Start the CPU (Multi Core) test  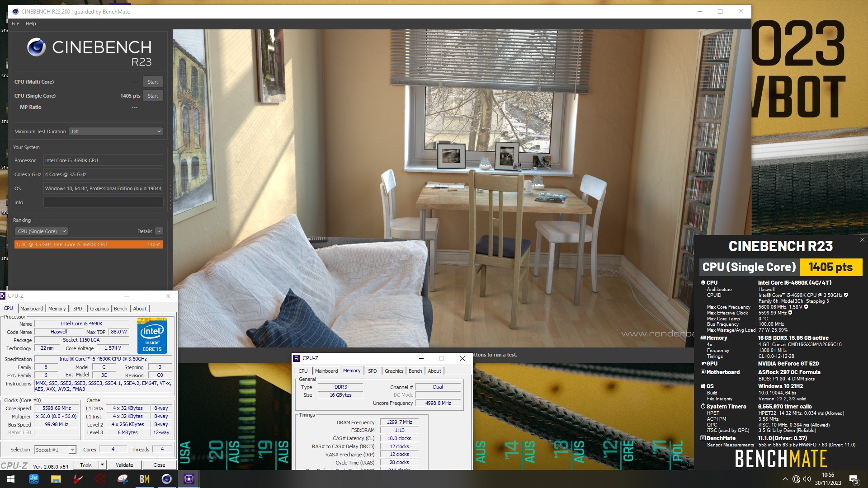[x=153, y=82]
